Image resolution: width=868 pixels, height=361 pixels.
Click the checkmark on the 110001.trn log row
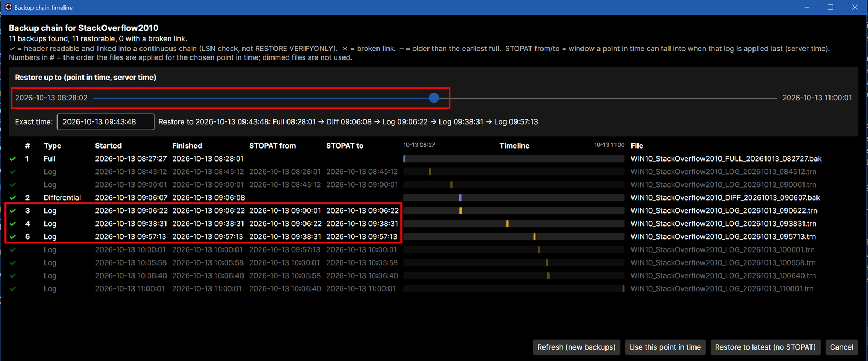point(12,289)
